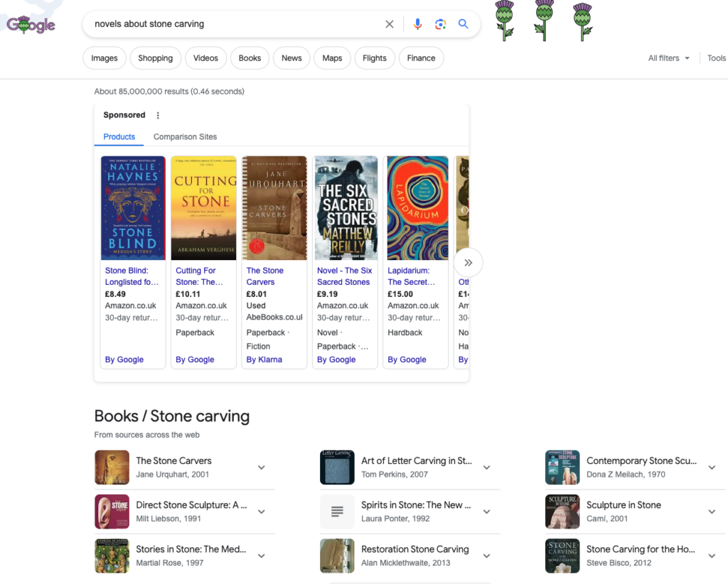Open Cutting For Stone product link
The image size is (728, 584).
coord(196,276)
